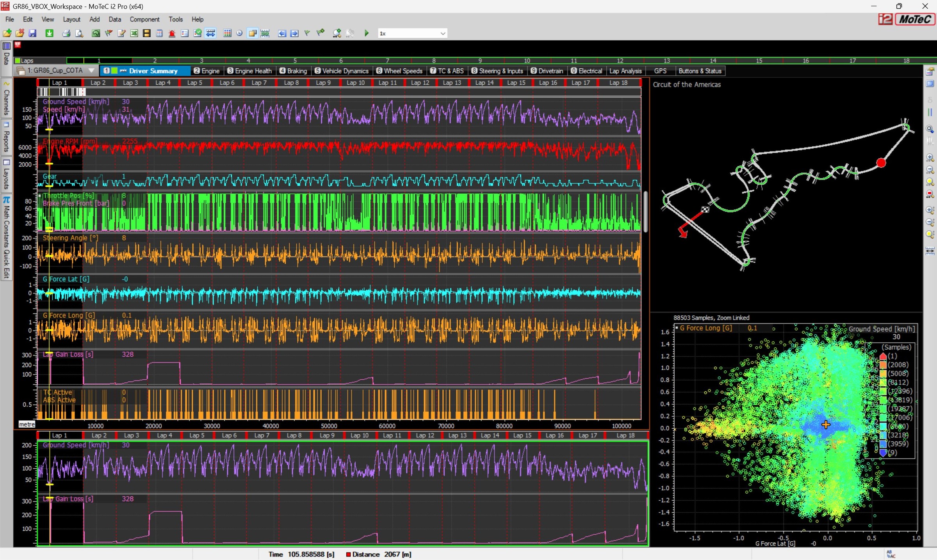This screenshot has height=560, width=937.
Task: Start playback with the green play button
Action: (366, 33)
